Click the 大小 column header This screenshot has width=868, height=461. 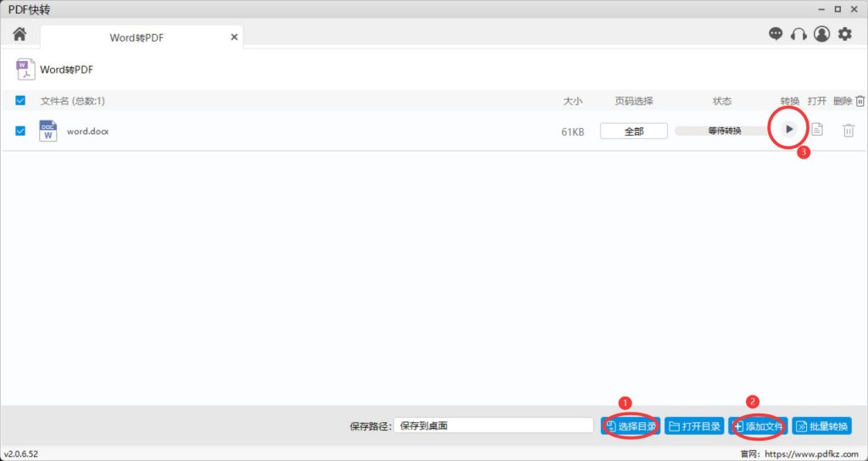coord(572,101)
